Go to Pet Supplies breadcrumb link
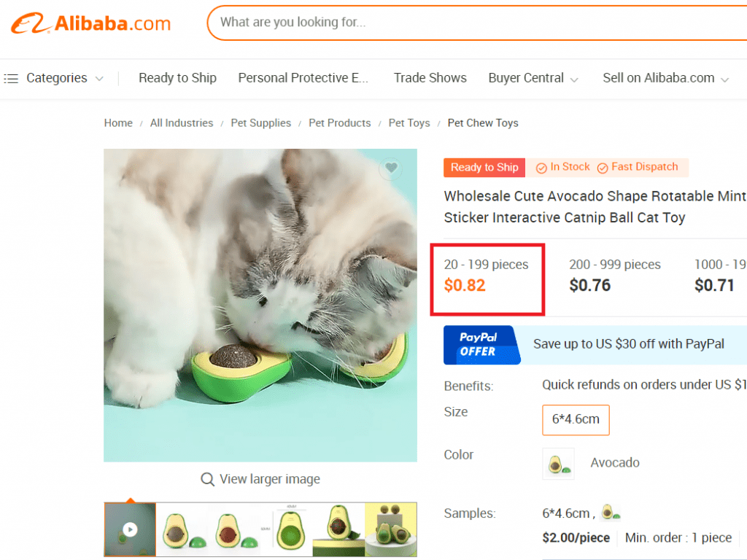The height and width of the screenshot is (560, 747). [260, 123]
